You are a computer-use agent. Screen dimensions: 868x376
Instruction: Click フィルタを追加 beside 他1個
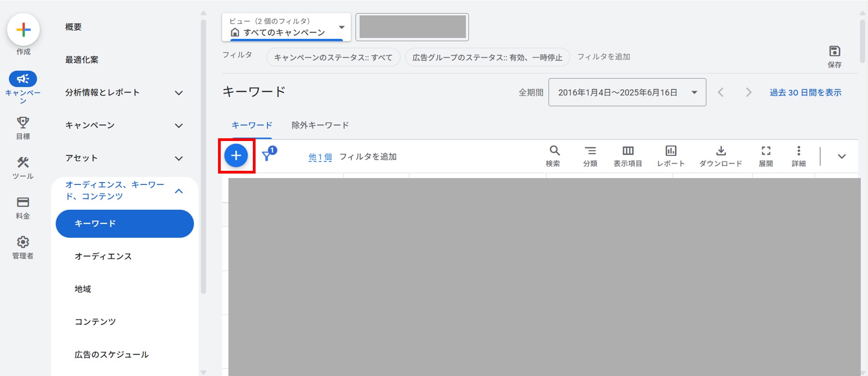(368, 156)
